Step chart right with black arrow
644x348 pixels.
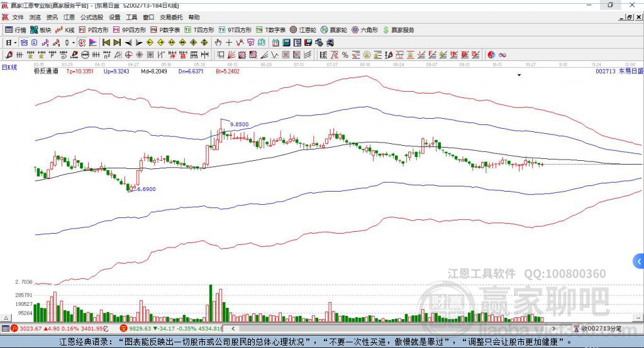pos(139,43)
